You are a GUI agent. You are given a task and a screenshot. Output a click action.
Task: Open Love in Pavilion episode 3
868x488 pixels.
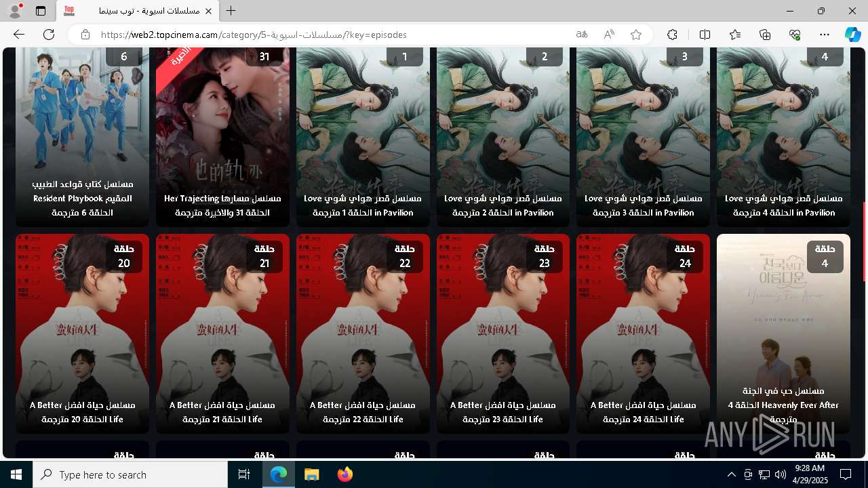point(643,137)
